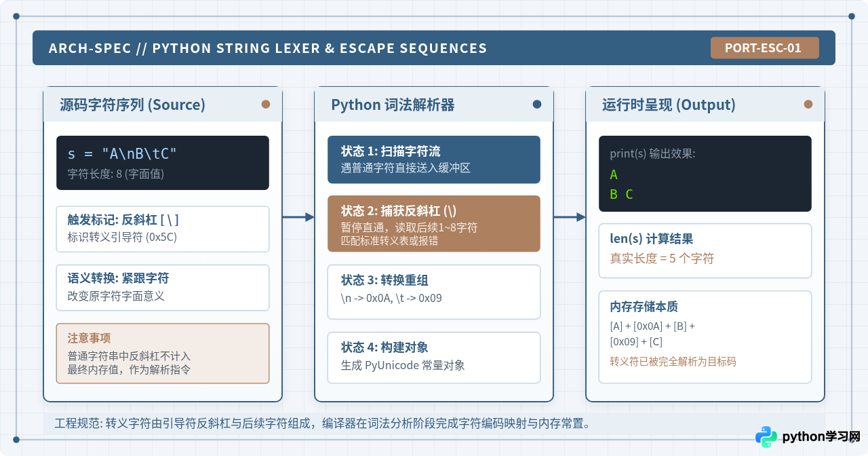Viewport: 868px width, 456px height.
Task: Click 内存存储本质 heading
Action: coord(644,306)
